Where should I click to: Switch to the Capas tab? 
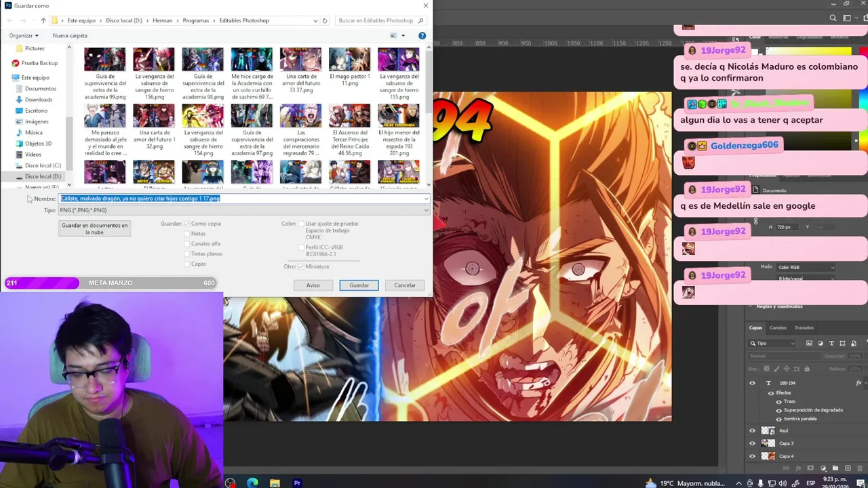pyautogui.click(x=755, y=327)
